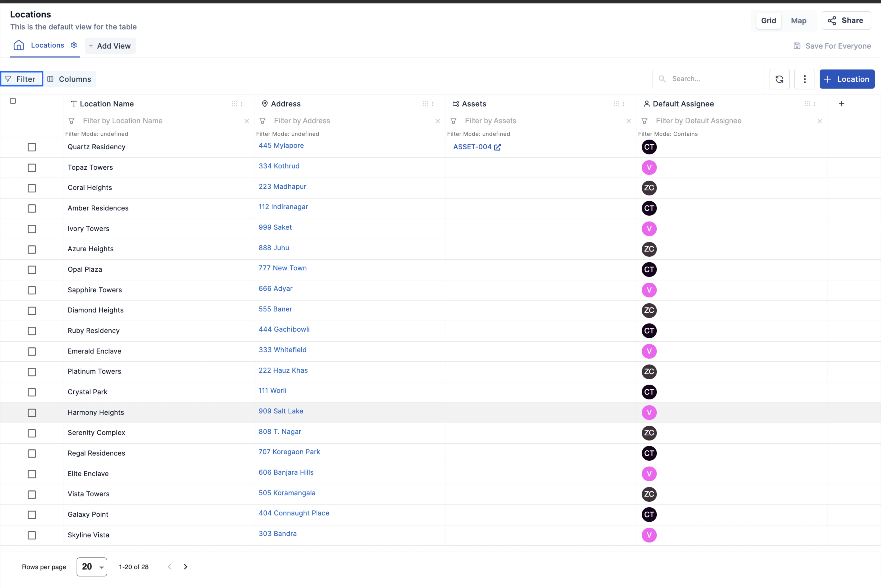Go to next page of results
The width and height of the screenshot is (881, 588).
(186, 567)
